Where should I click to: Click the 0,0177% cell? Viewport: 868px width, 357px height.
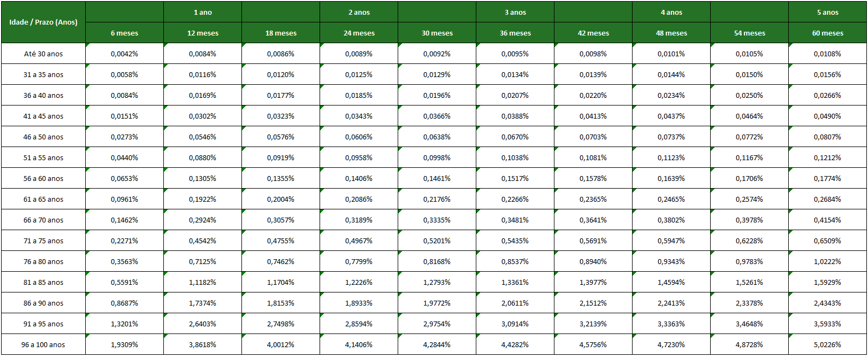click(x=281, y=95)
